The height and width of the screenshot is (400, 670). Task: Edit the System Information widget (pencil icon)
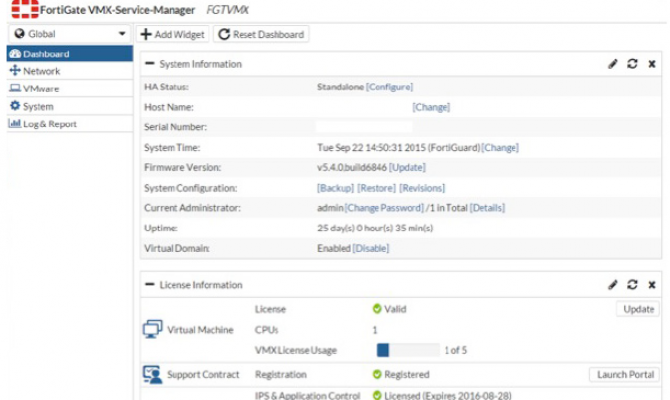point(613,64)
